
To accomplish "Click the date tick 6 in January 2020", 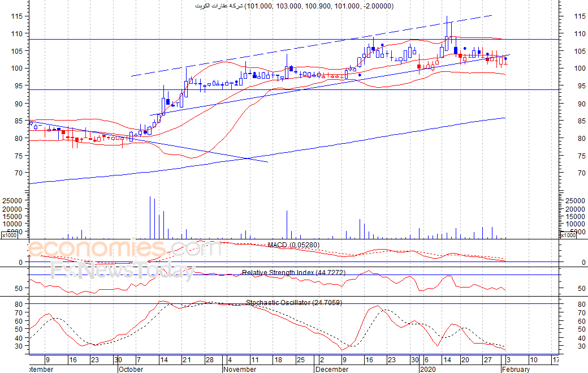I will [x=426, y=360].
